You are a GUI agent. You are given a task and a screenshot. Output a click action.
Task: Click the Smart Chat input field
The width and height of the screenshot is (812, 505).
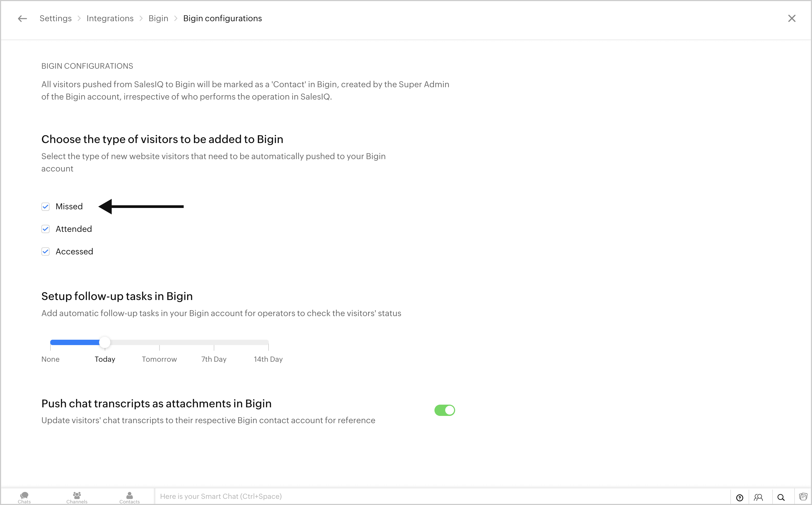coord(441,497)
